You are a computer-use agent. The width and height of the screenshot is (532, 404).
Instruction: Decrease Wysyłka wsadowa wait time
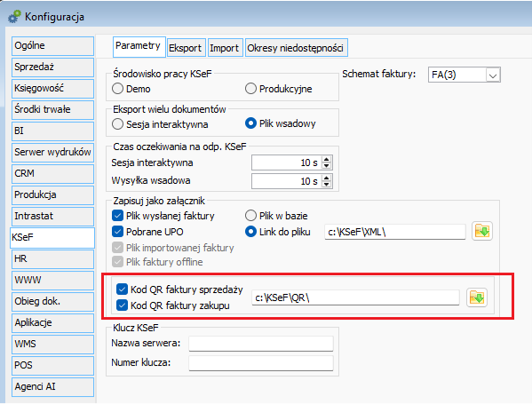[326, 184]
